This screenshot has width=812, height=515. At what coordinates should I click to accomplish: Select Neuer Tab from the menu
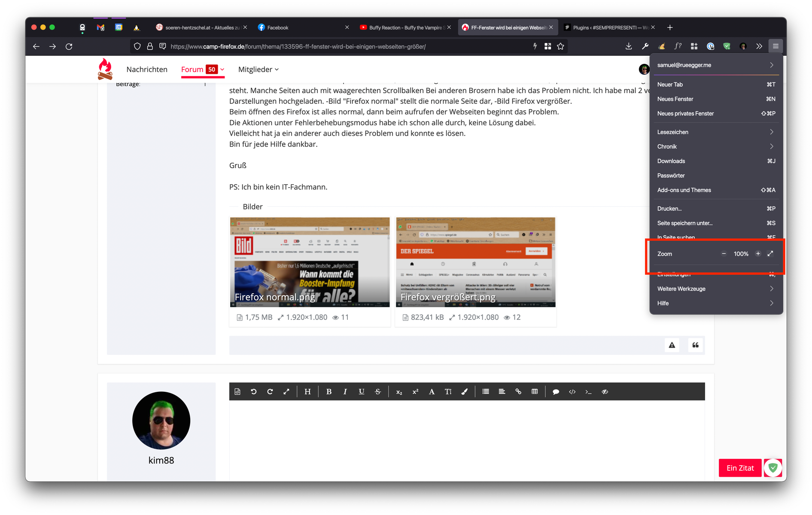click(716, 85)
